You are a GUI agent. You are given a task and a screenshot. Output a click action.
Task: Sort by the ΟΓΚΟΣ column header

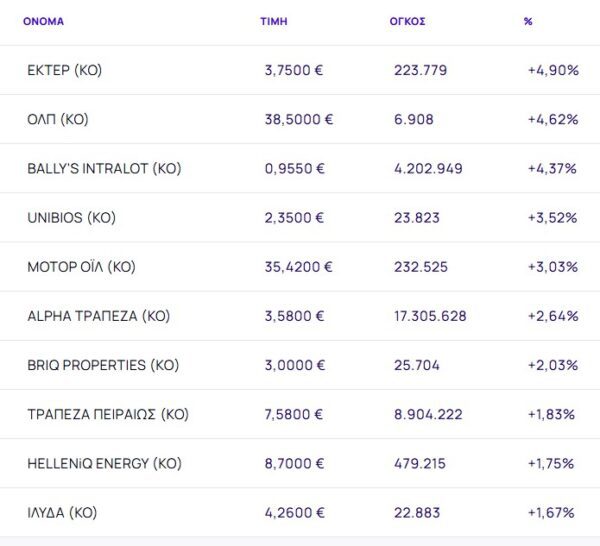[x=407, y=21]
